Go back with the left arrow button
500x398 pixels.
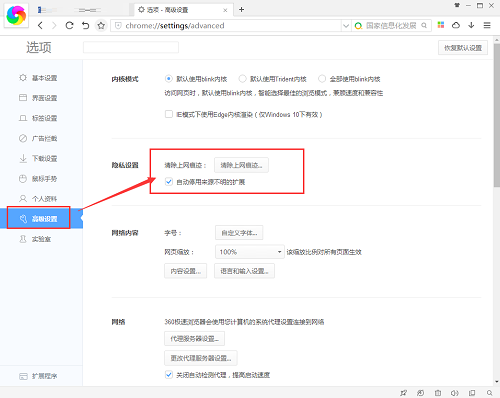click(x=40, y=25)
